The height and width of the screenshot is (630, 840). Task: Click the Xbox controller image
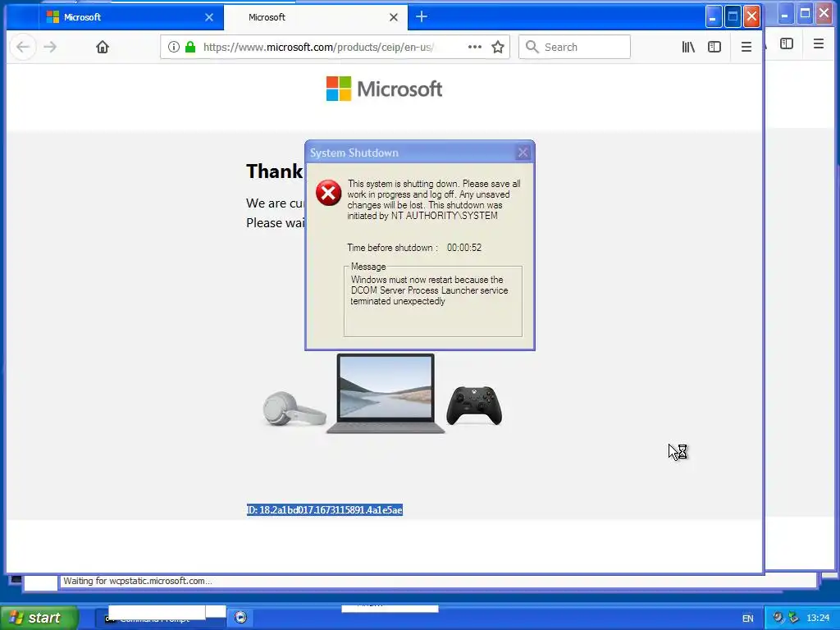coord(474,405)
